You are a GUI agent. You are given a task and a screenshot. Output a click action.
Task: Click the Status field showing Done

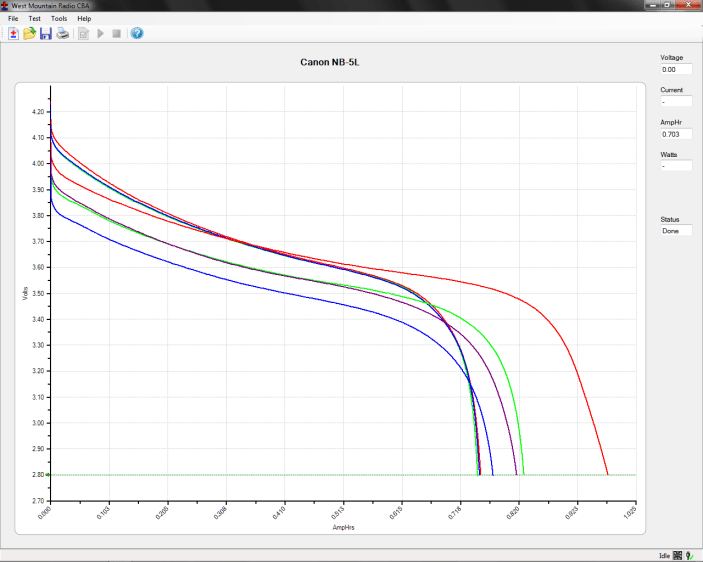(x=675, y=230)
